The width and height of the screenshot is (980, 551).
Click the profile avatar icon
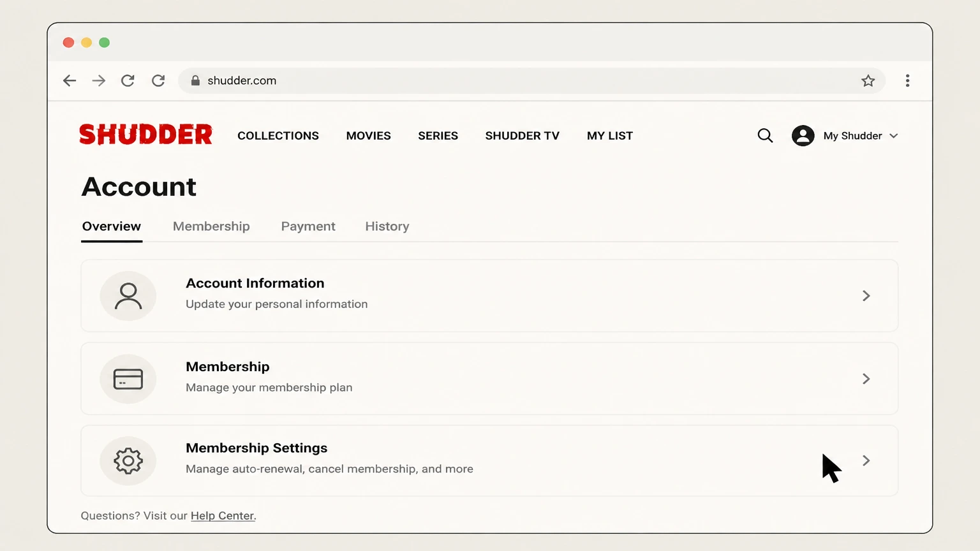(x=803, y=136)
